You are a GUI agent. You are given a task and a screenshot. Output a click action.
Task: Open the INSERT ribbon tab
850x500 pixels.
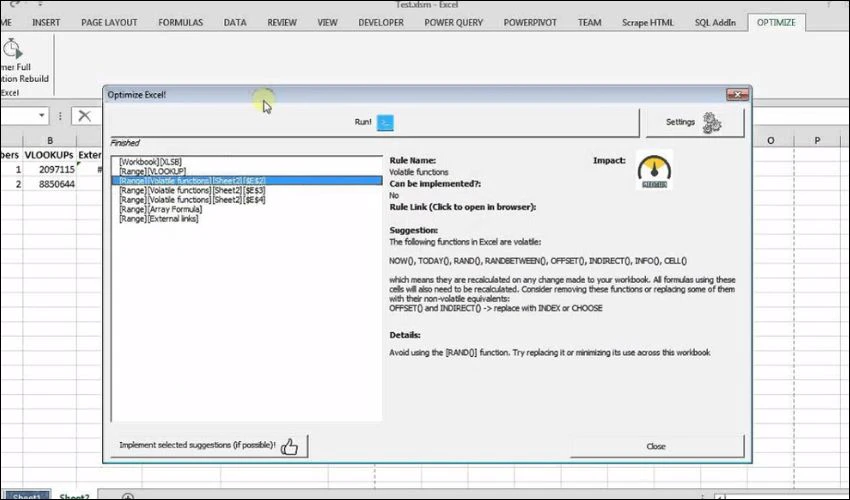[x=46, y=22]
